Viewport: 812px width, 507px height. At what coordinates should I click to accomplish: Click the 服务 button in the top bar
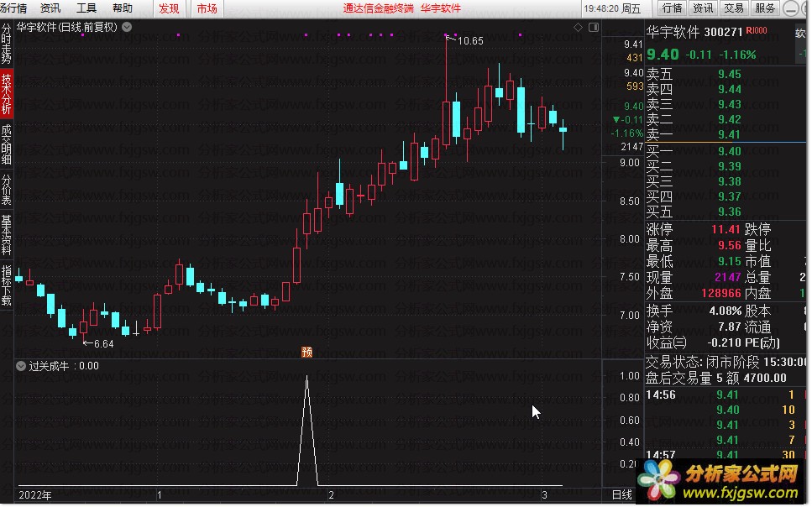pos(765,8)
